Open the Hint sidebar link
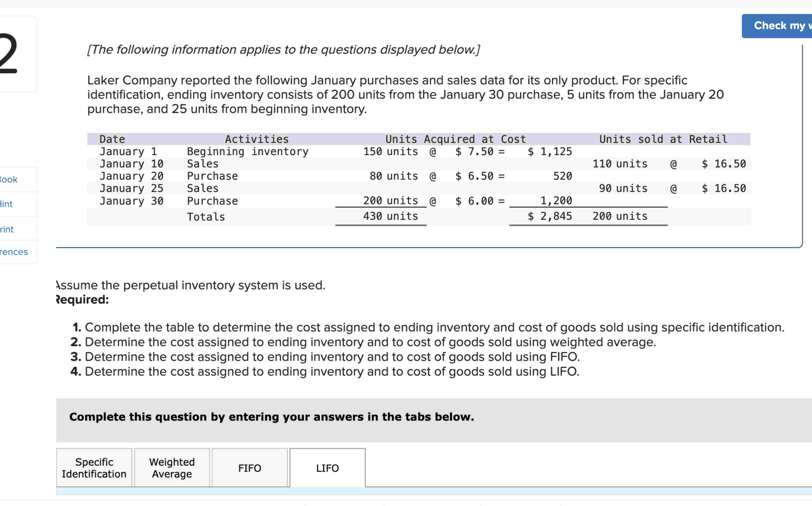 [x=6, y=204]
